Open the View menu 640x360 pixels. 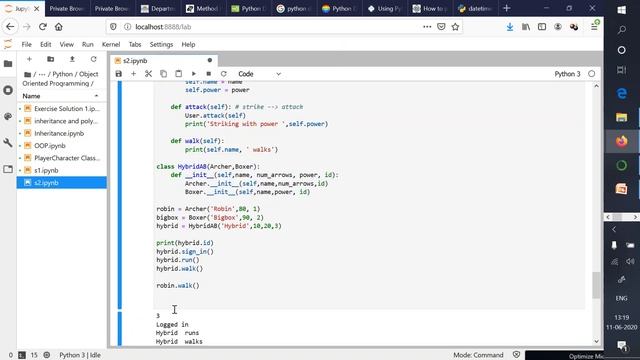tap(67, 44)
